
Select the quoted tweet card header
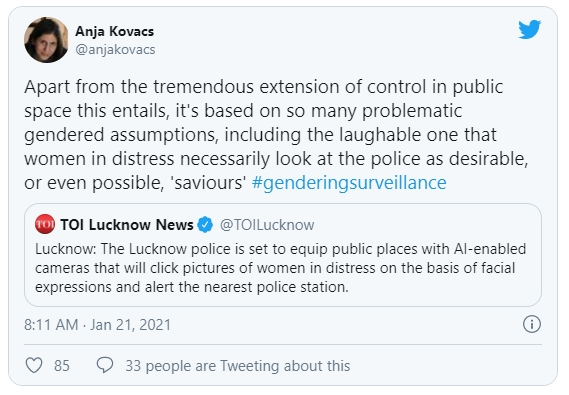(175, 225)
